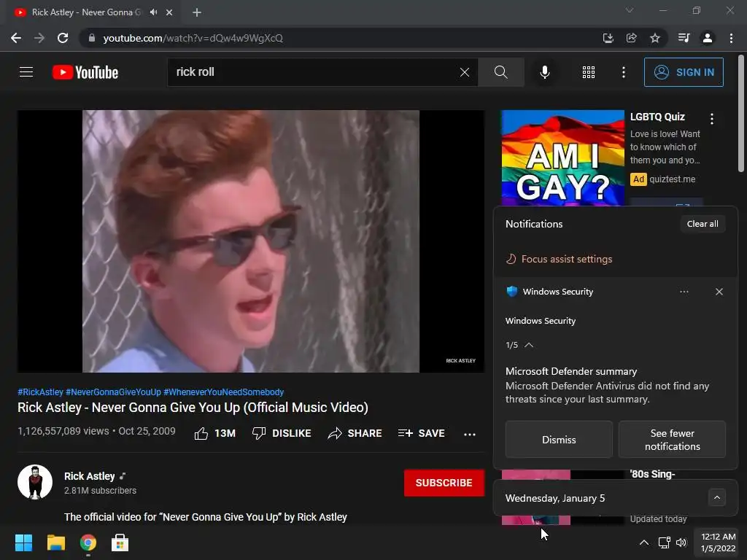This screenshot has height=560, width=747.
Task: View site information lock icon
Action: point(92,38)
